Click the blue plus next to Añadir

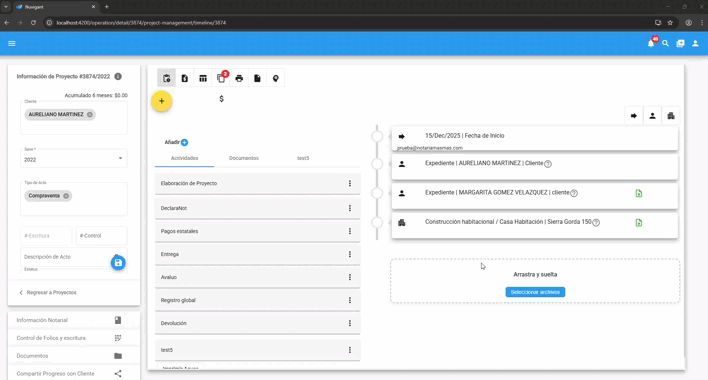[x=184, y=142]
